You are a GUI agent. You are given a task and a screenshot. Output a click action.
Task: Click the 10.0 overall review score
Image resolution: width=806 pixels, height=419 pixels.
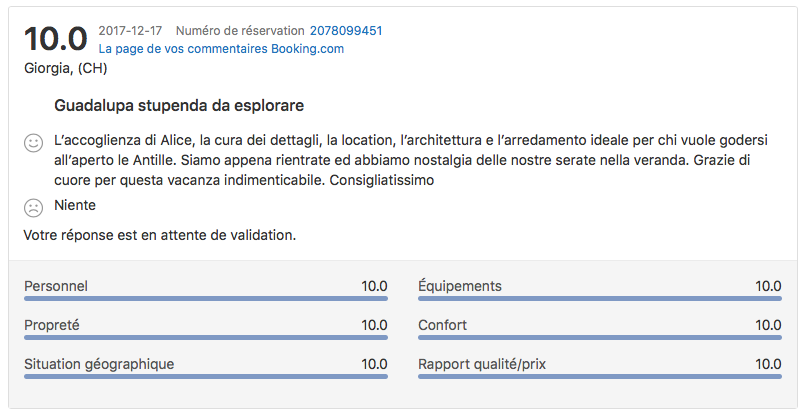(55, 39)
